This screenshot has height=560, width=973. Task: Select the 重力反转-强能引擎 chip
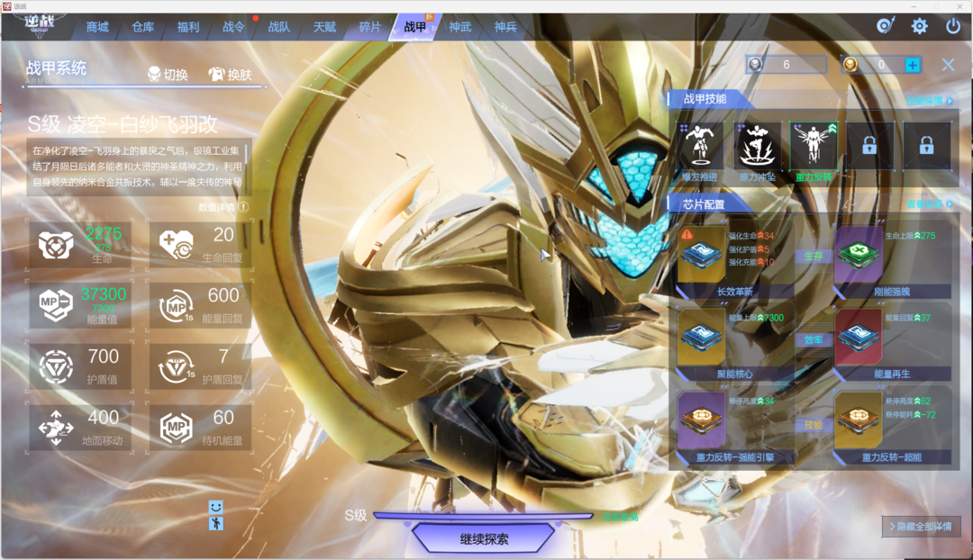click(x=701, y=420)
